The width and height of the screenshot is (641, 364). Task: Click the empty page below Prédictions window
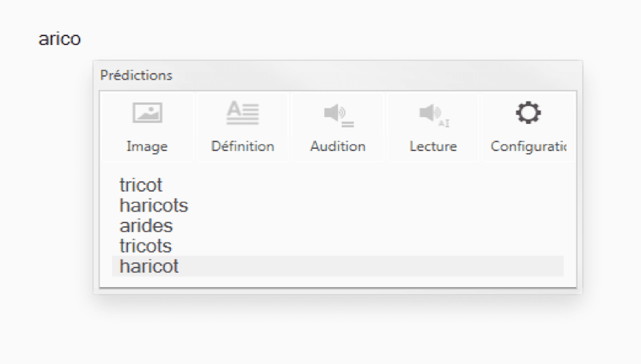pyautogui.click(x=332, y=332)
